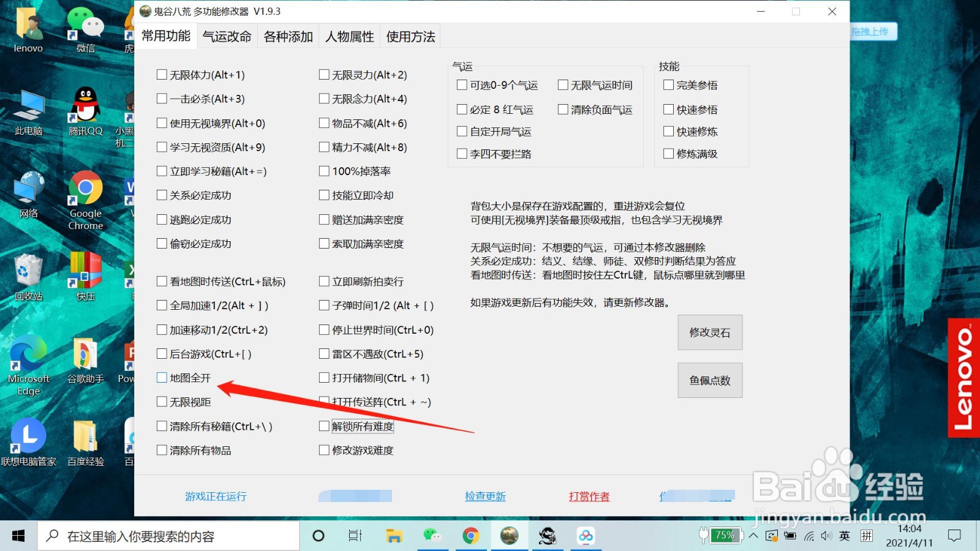
Task: Enable 完美参悟 skill checkbox
Action: tap(668, 85)
